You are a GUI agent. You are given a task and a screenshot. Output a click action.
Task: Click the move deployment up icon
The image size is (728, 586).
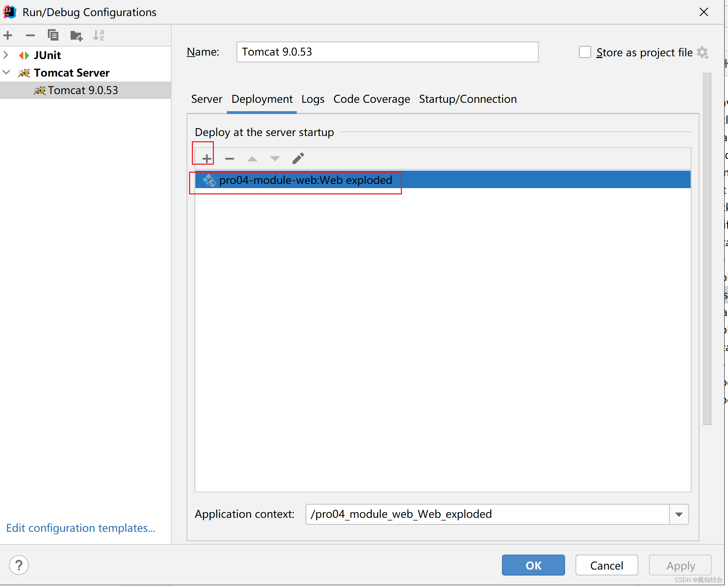tap(252, 158)
